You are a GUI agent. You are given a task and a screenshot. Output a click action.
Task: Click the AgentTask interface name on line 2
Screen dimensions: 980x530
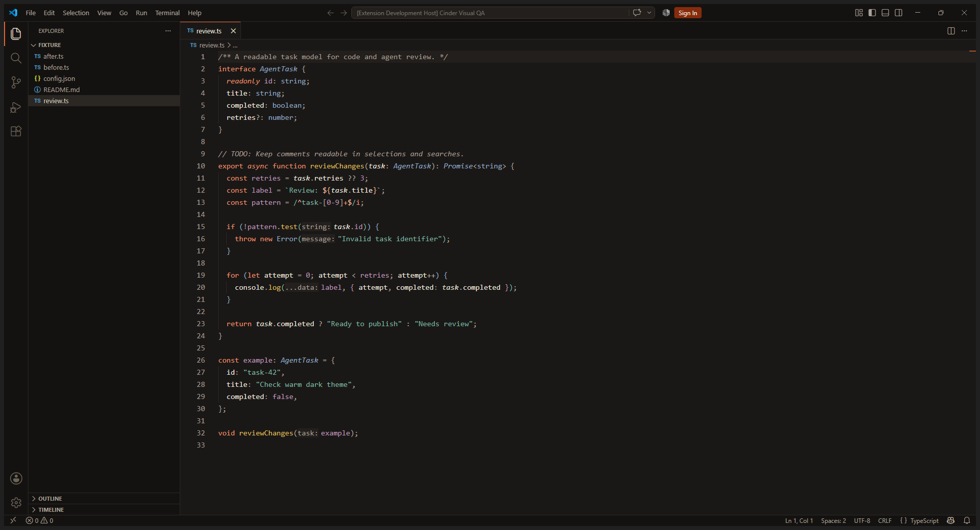[x=278, y=69]
